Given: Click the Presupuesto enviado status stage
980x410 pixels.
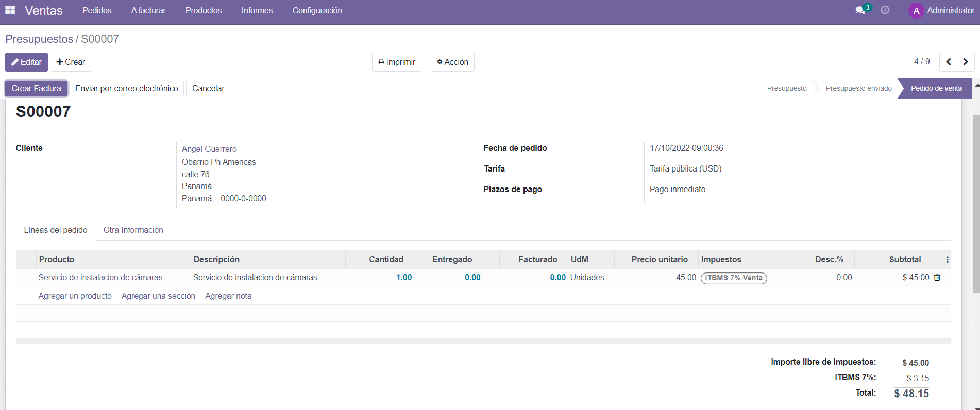Looking at the screenshot, I should coord(858,89).
